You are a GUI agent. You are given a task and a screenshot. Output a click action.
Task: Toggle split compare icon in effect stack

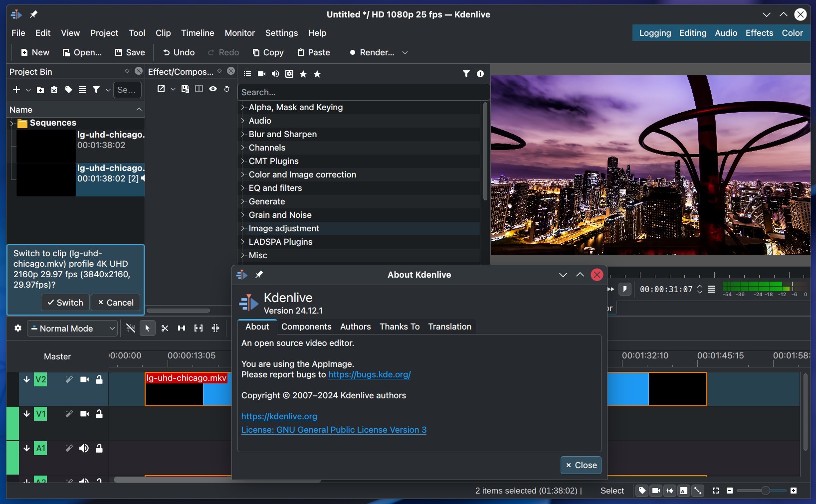[199, 89]
